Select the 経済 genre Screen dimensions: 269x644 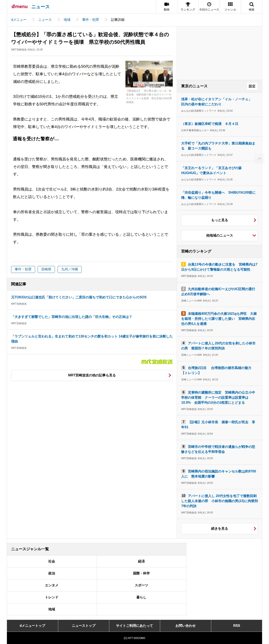(141, 561)
